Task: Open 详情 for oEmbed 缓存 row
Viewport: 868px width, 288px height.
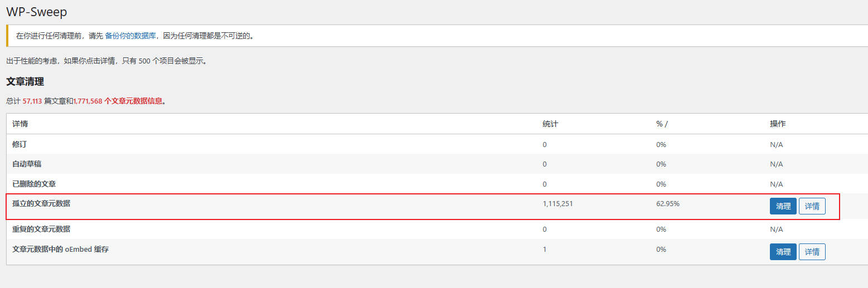Action: pos(812,252)
